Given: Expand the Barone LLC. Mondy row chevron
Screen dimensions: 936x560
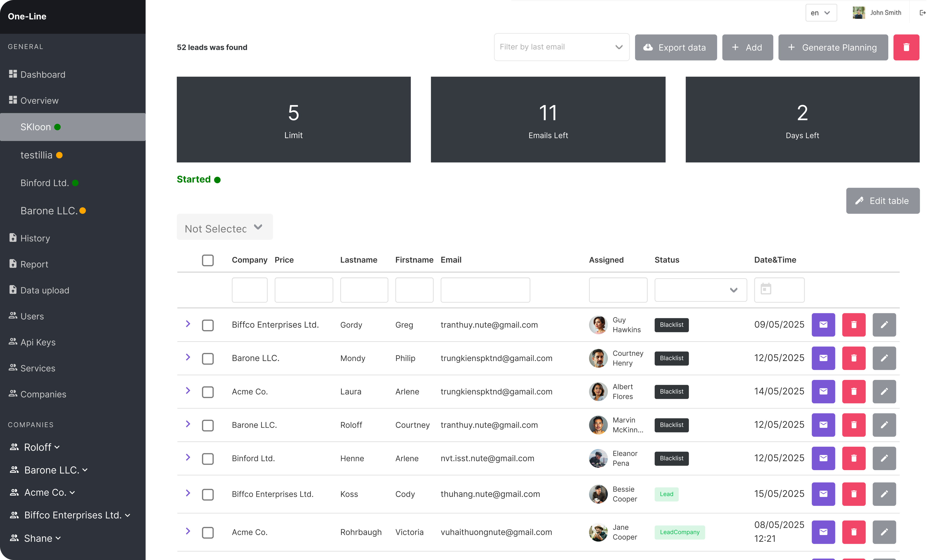Looking at the screenshot, I should click(188, 357).
